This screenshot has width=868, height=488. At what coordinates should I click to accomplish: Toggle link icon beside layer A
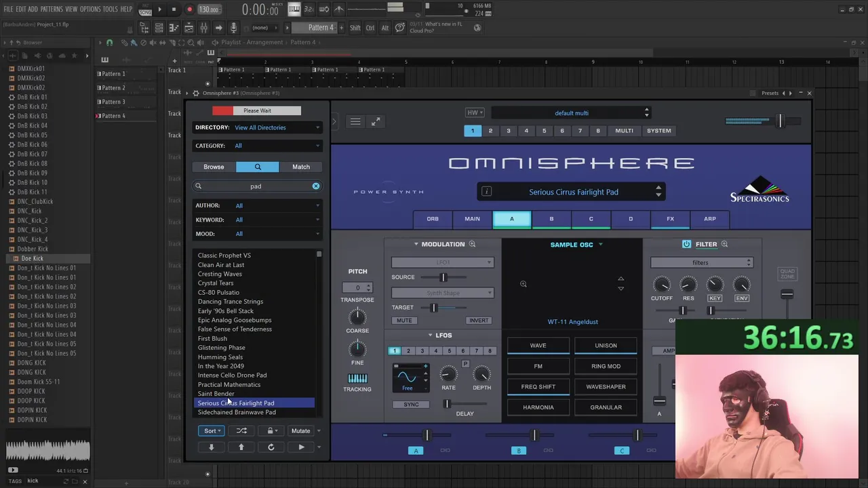click(445, 450)
